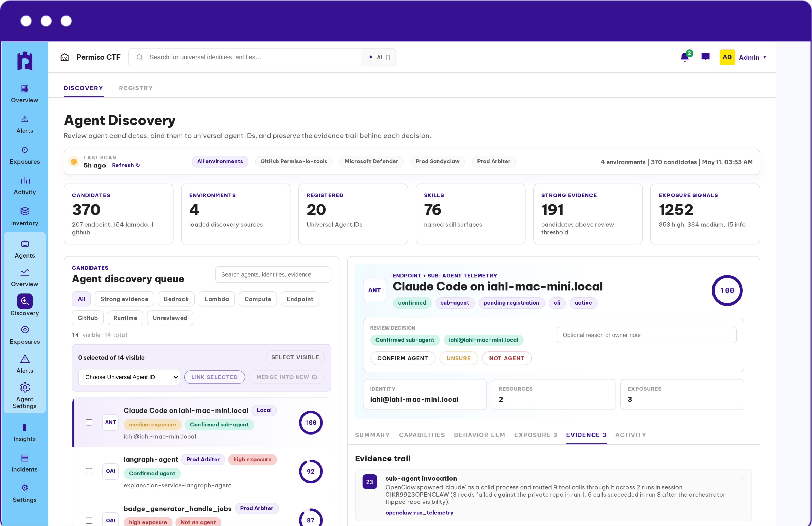Screen dimensions: 812x526
Task: Toggle the GitHub filter chip
Action: pos(88,318)
